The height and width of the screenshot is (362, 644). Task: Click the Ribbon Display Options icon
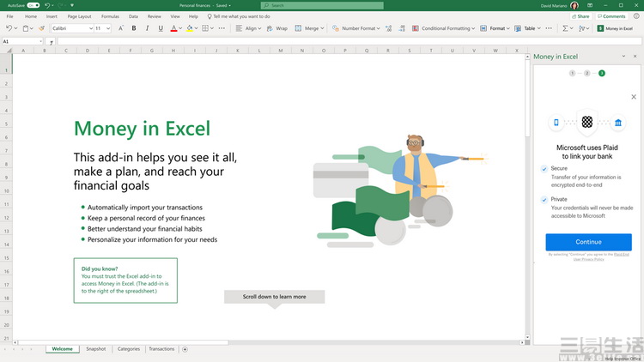tap(590, 5)
